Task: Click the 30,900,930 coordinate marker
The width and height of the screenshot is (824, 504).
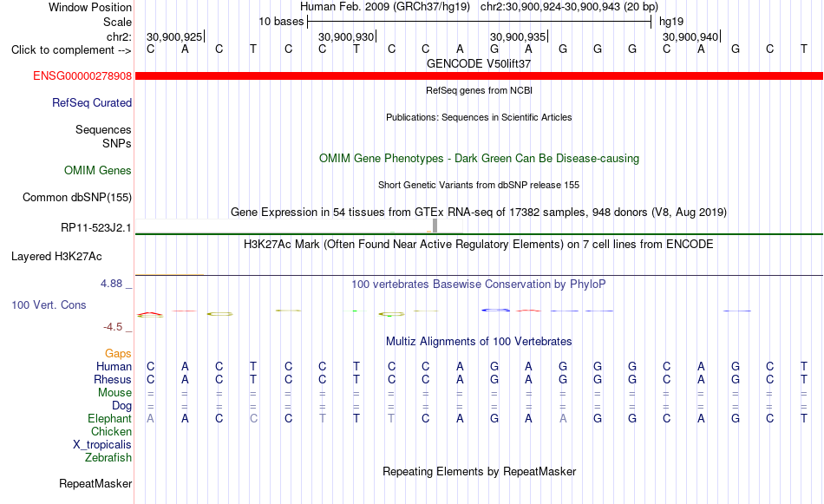Action: click(346, 37)
